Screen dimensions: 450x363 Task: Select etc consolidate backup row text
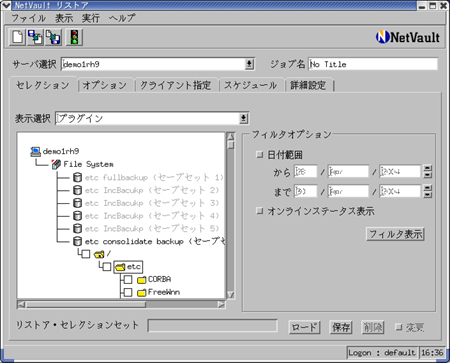click(155, 241)
